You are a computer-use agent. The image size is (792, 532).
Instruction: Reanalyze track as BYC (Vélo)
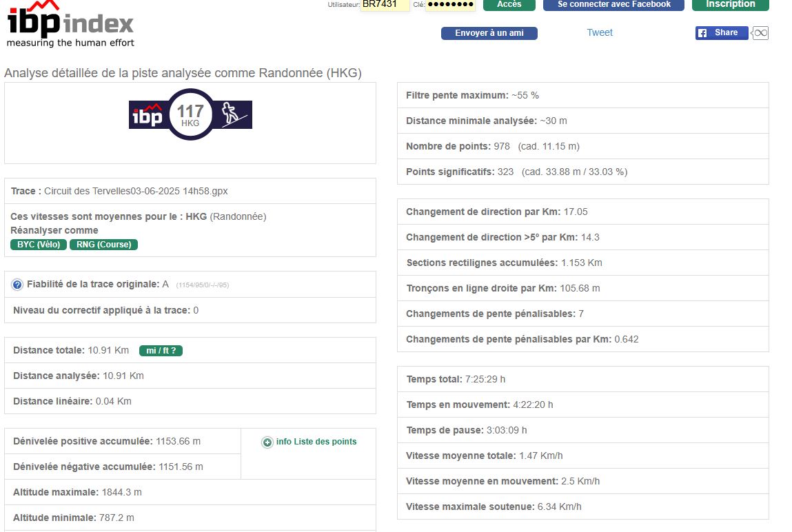39,245
